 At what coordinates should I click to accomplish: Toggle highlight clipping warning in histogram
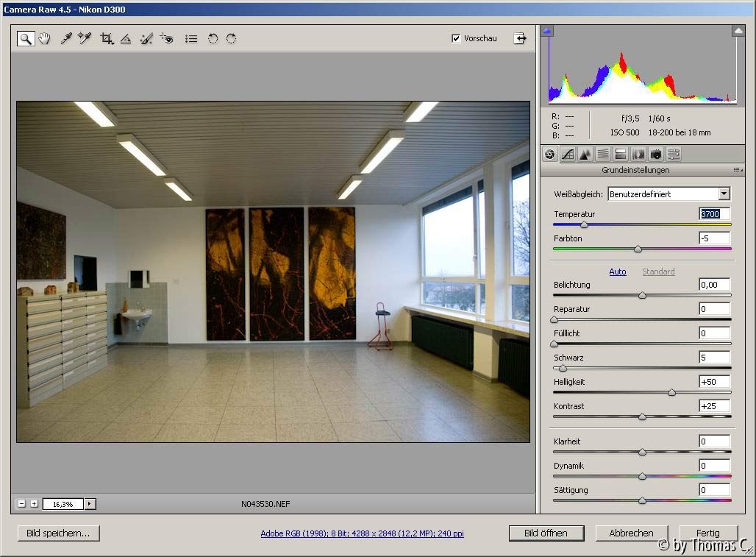coord(738,32)
